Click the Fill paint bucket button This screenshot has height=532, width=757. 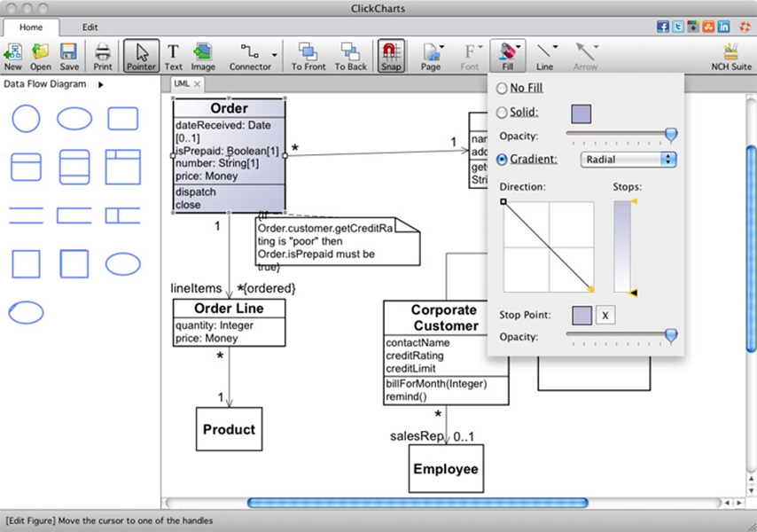(507, 57)
